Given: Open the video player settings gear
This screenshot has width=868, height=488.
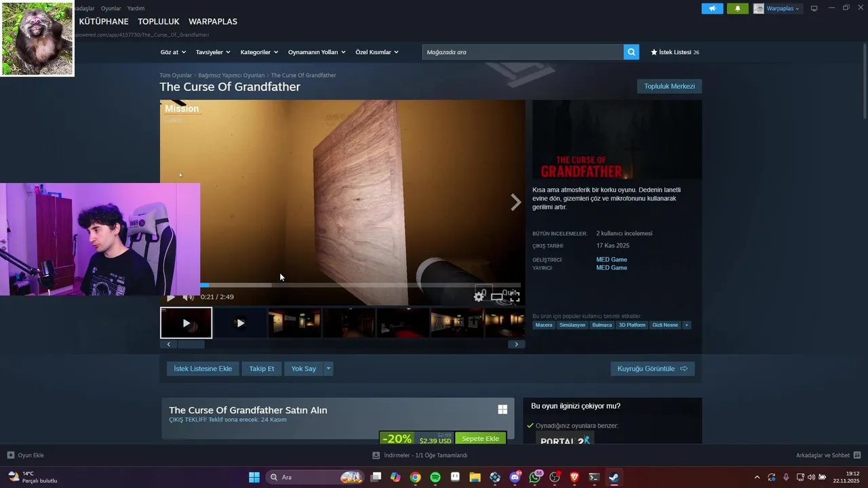Looking at the screenshot, I should (x=479, y=296).
